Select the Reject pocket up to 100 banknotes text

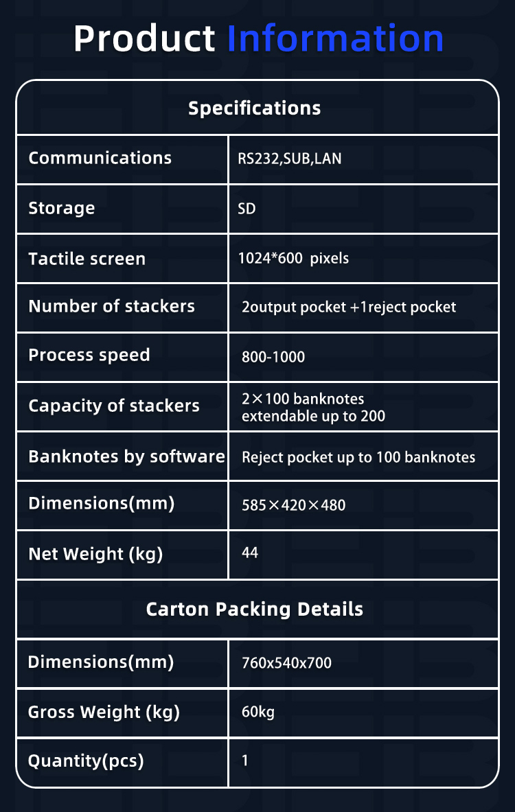(x=358, y=457)
